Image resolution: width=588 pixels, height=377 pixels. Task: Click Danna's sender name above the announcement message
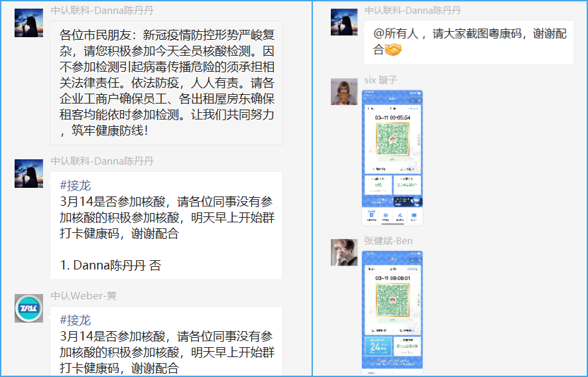coord(101,11)
